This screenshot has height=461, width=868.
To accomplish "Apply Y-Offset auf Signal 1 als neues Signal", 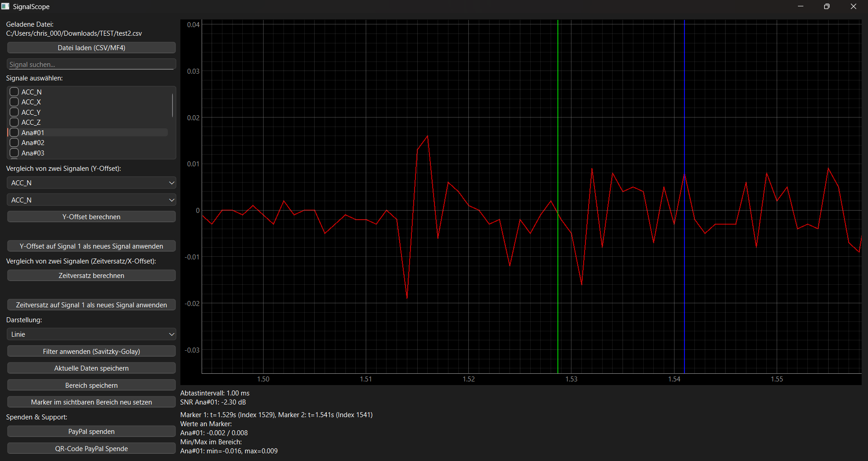I will (x=91, y=246).
